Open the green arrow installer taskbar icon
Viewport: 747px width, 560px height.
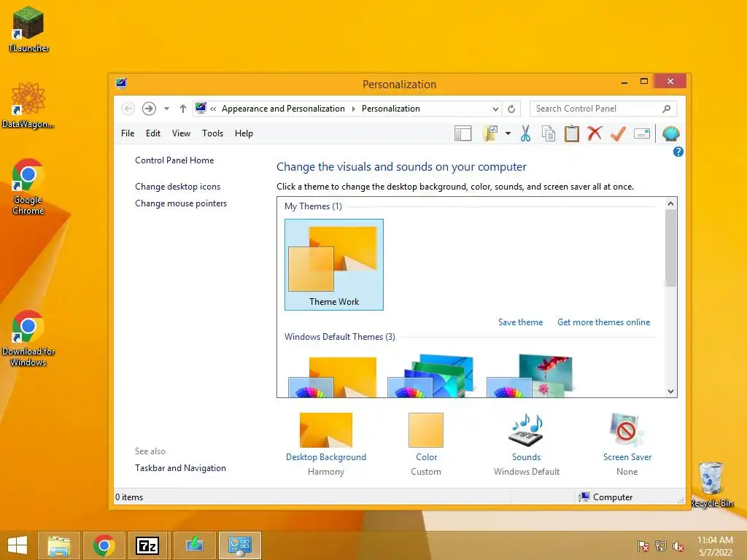(194, 545)
